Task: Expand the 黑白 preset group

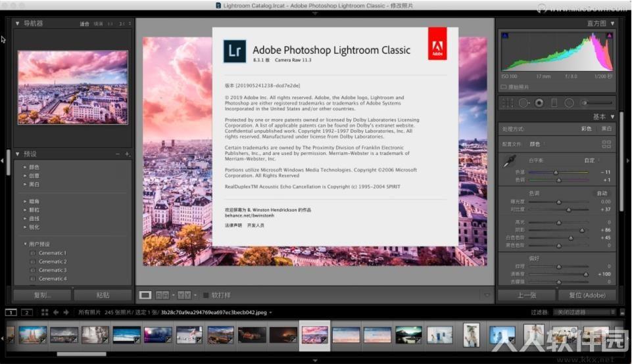Action: point(25,184)
